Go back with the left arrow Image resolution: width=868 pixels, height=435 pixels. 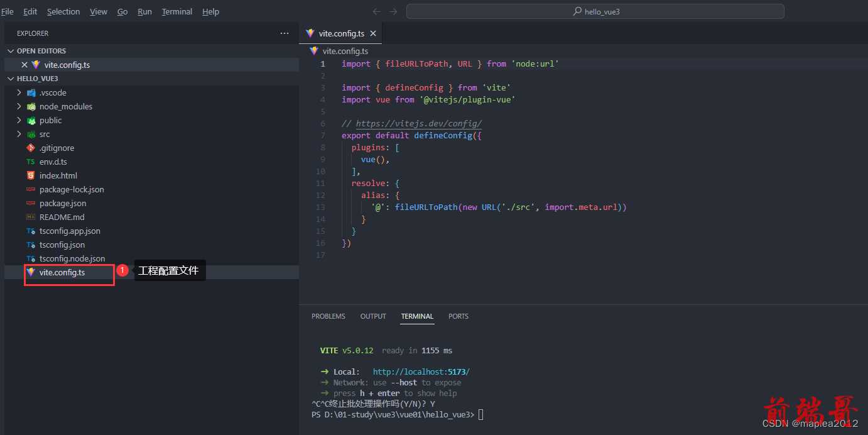[x=376, y=11]
